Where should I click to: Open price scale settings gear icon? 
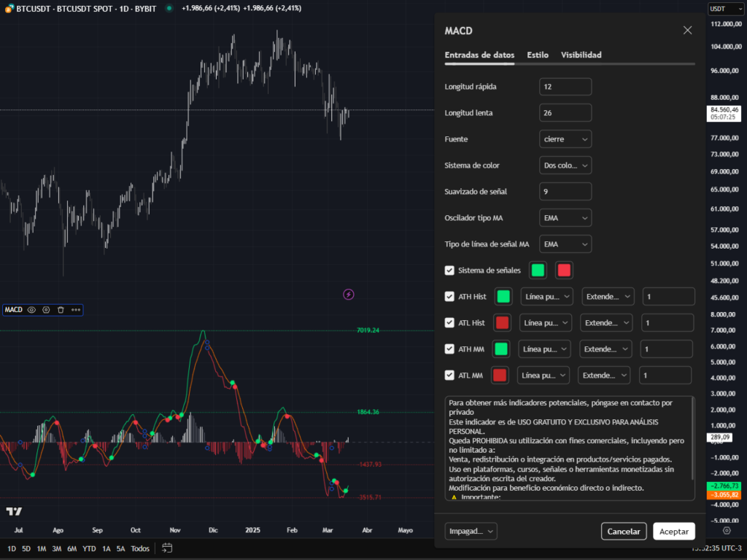point(727,531)
